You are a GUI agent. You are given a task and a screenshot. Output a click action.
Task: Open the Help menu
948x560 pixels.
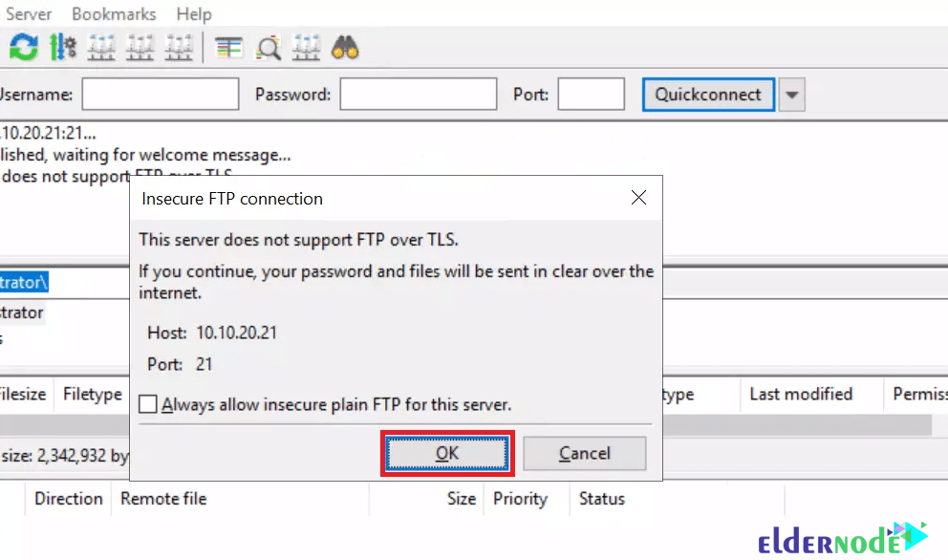pos(194,13)
